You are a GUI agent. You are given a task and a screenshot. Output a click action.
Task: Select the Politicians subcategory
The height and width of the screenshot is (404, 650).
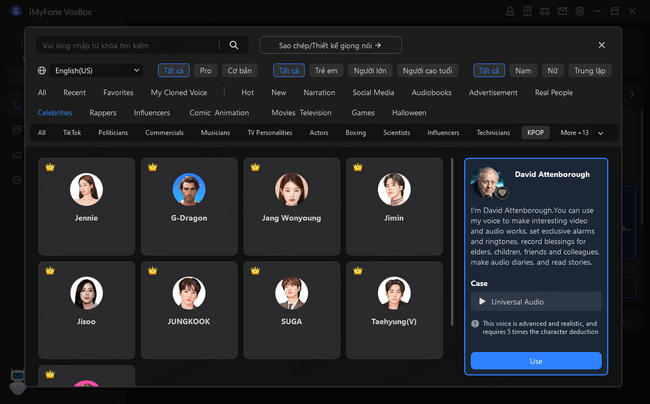coord(113,133)
